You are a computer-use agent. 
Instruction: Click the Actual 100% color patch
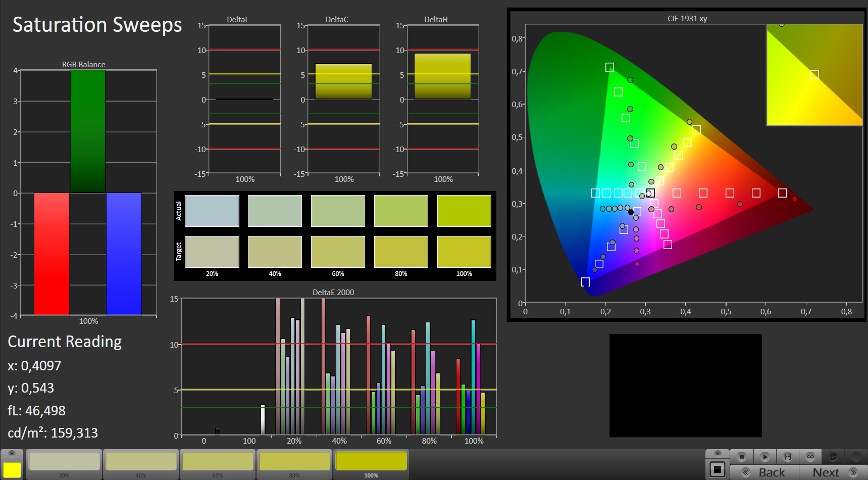464,211
